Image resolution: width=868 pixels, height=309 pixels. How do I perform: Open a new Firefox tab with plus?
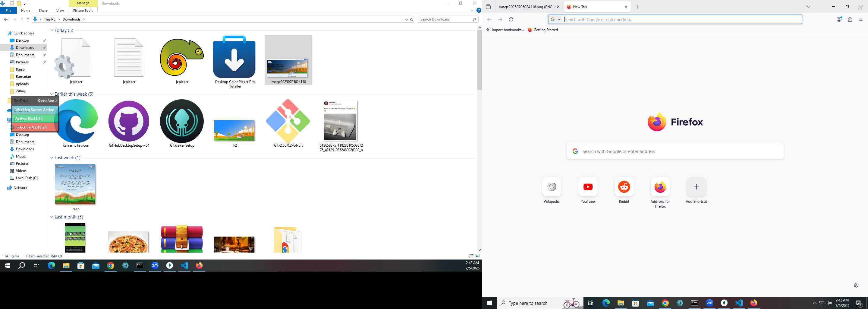637,7
